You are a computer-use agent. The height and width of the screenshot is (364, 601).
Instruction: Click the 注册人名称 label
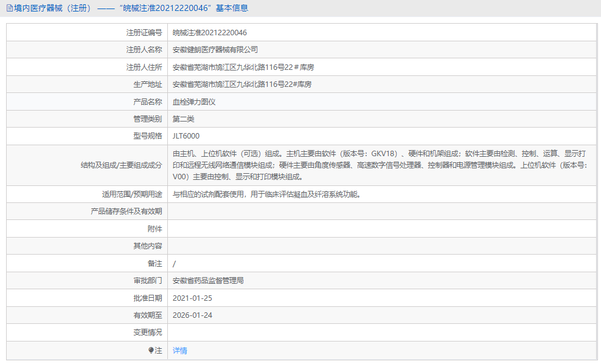(x=144, y=50)
